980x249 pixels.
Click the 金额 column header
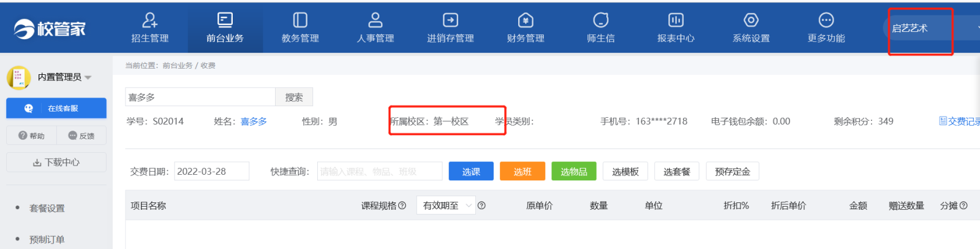858,206
